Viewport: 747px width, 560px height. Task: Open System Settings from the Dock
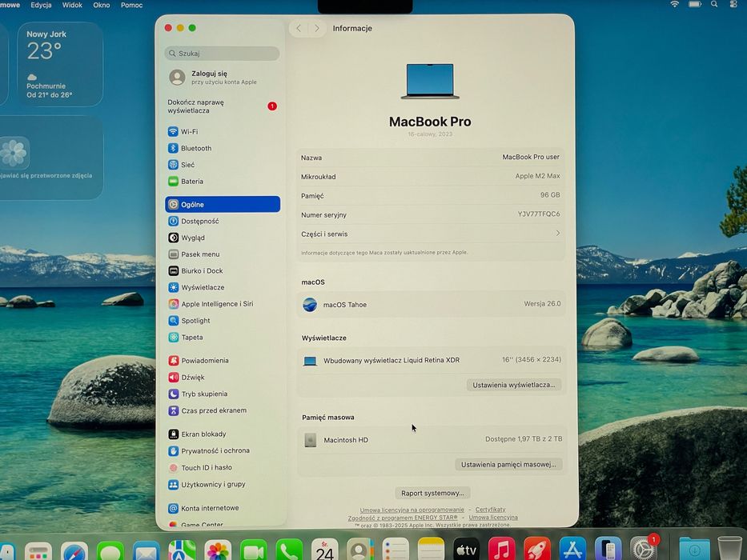[644, 549]
